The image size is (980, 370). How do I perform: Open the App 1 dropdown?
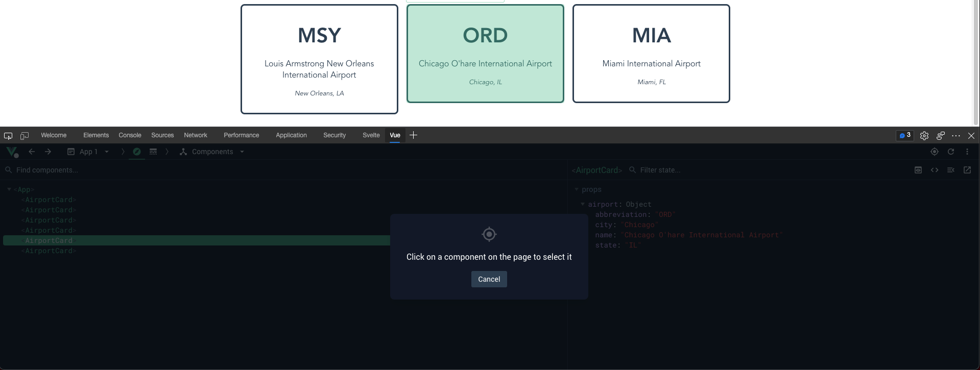coord(88,152)
